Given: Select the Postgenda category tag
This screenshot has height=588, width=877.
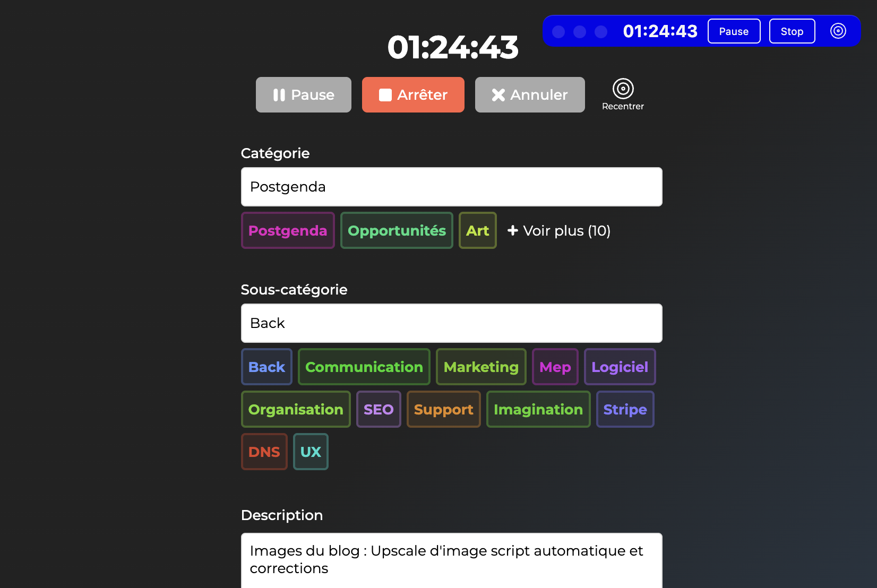Looking at the screenshot, I should [288, 230].
